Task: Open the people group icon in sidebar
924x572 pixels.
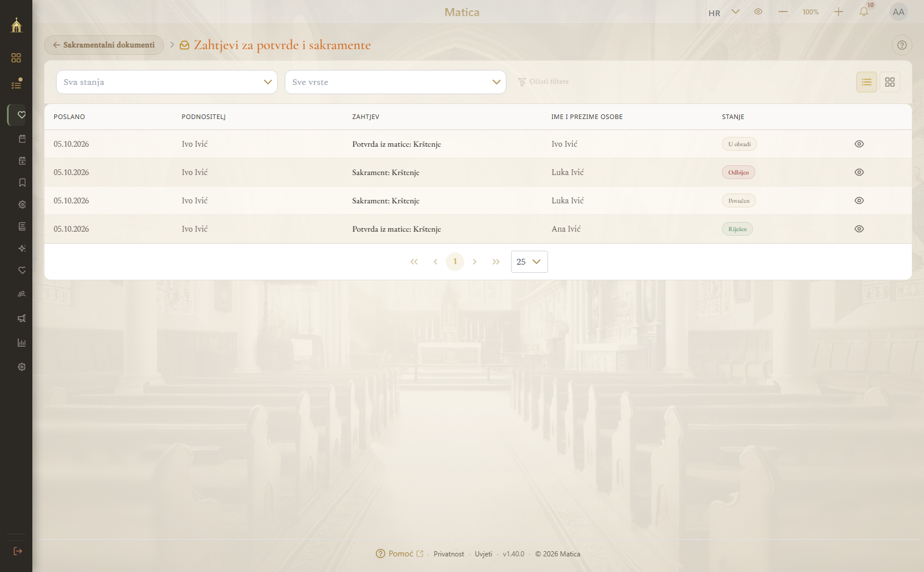Action: point(22,294)
